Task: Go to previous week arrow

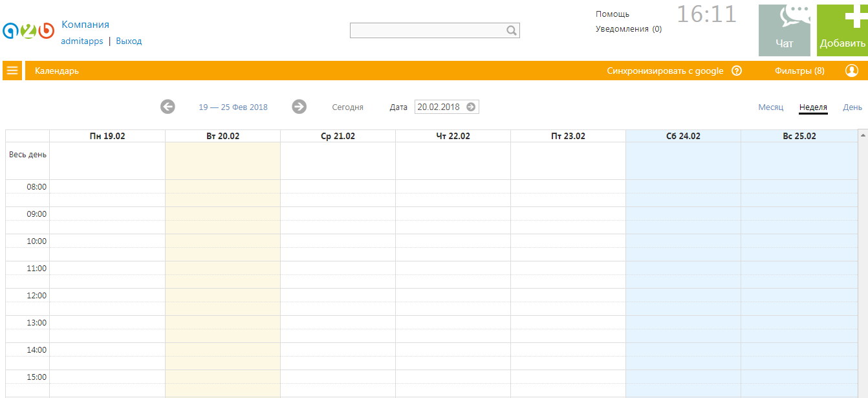Action: [x=168, y=107]
